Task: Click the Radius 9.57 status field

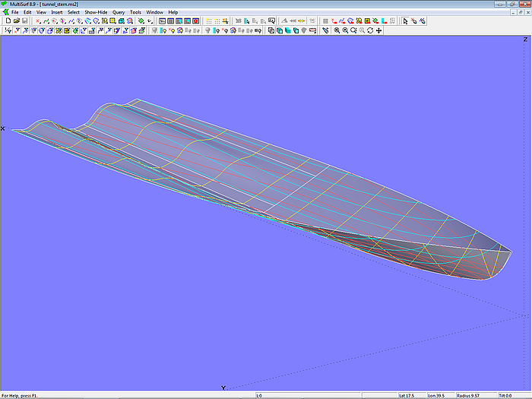Action: [x=473, y=395]
